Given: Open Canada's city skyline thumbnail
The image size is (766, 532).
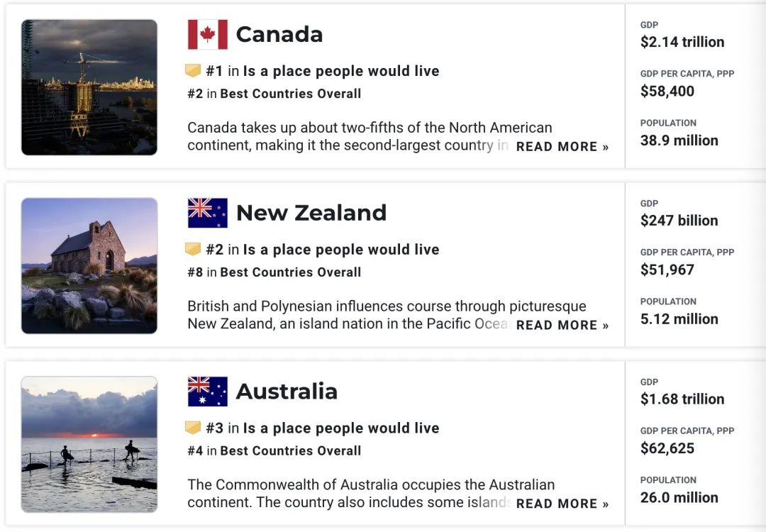Looking at the screenshot, I should (x=89, y=87).
